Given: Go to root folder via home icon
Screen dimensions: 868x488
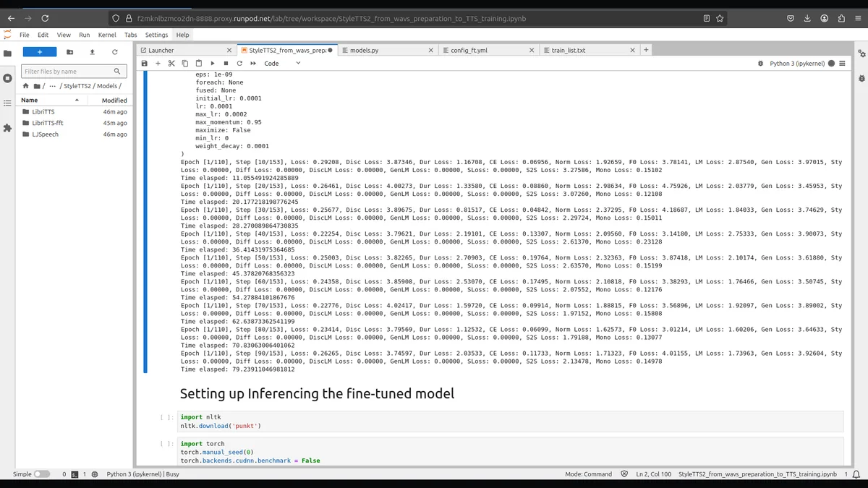Looking at the screenshot, I should (x=27, y=86).
